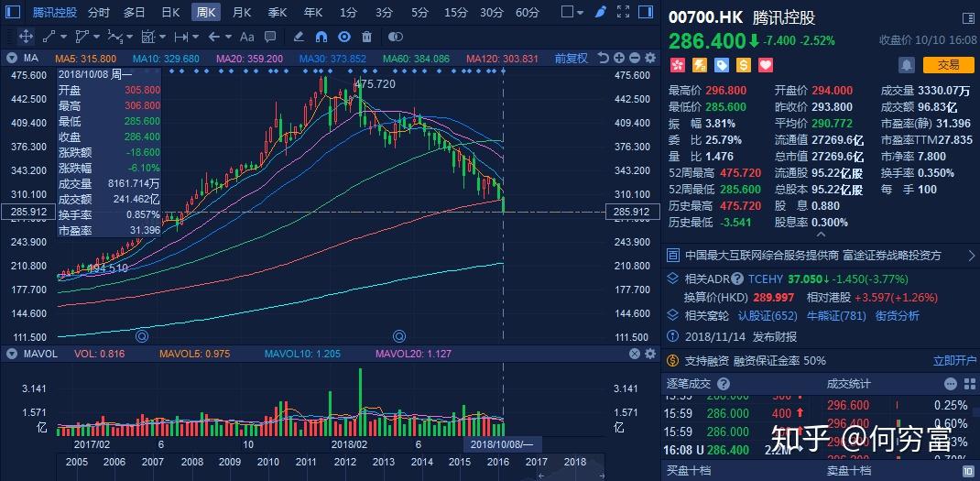
Task: Switch to 分时 intraday chart
Action: [x=98, y=12]
